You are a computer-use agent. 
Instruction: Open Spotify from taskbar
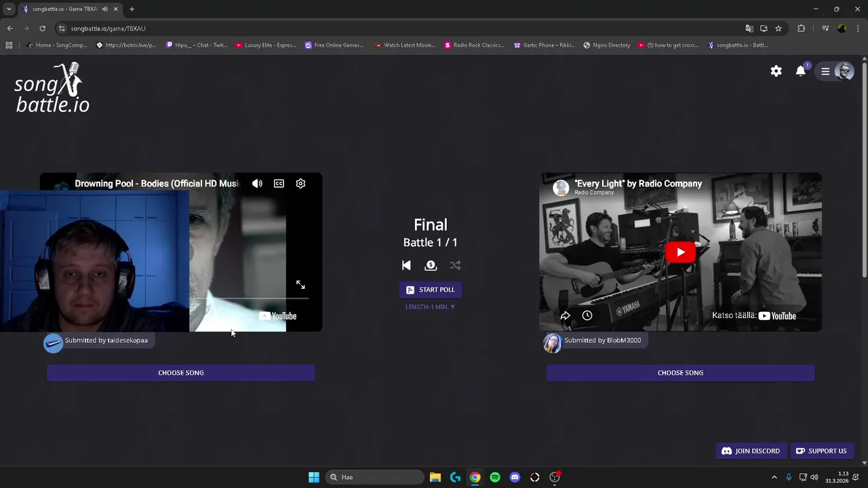(x=495, y=477)
